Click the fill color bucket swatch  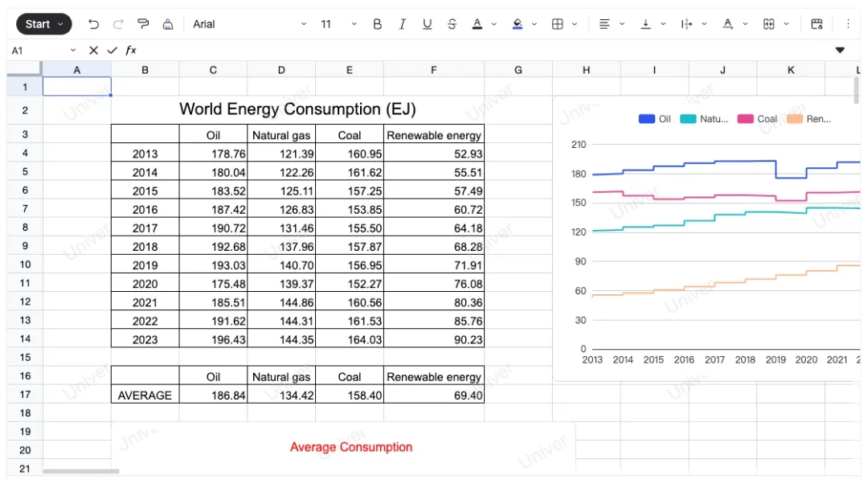(x=518, y=24)
